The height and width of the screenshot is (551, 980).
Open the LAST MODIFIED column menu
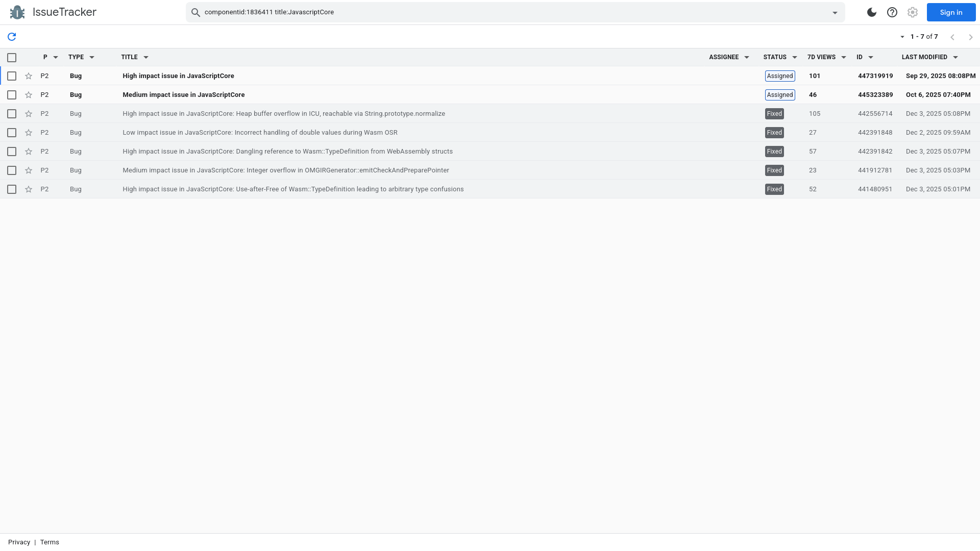pyautogui.click(x=954, y=57)
